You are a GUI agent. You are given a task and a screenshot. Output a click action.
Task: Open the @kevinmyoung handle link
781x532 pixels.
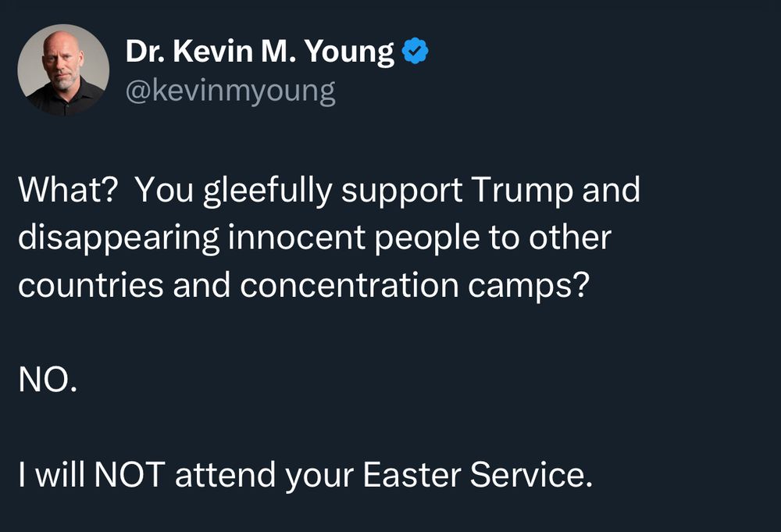click(x=230, y=91)
